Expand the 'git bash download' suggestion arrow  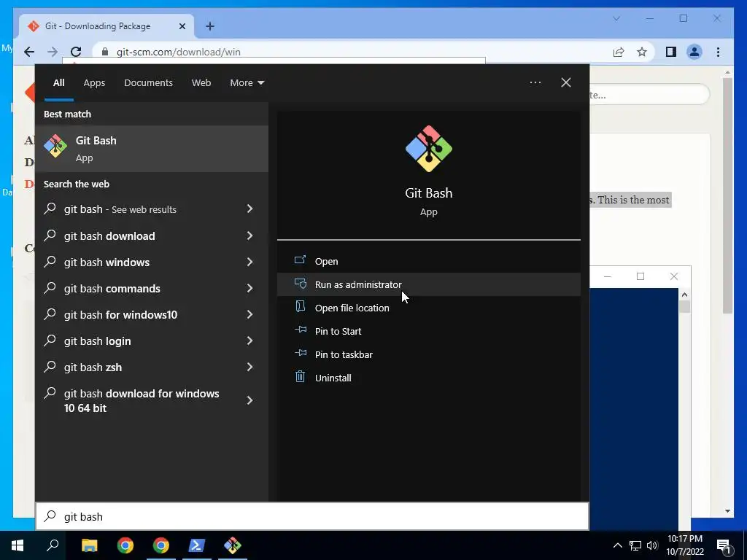249,236
